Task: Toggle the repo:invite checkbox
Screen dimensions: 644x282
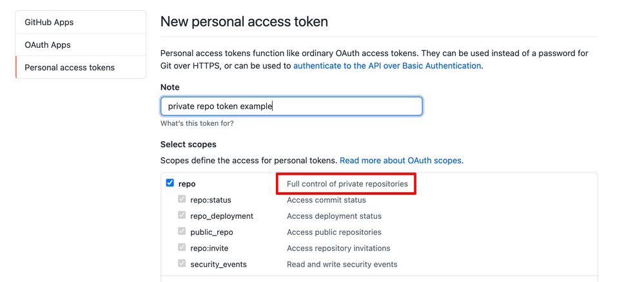Action: (x=182, y=248)
